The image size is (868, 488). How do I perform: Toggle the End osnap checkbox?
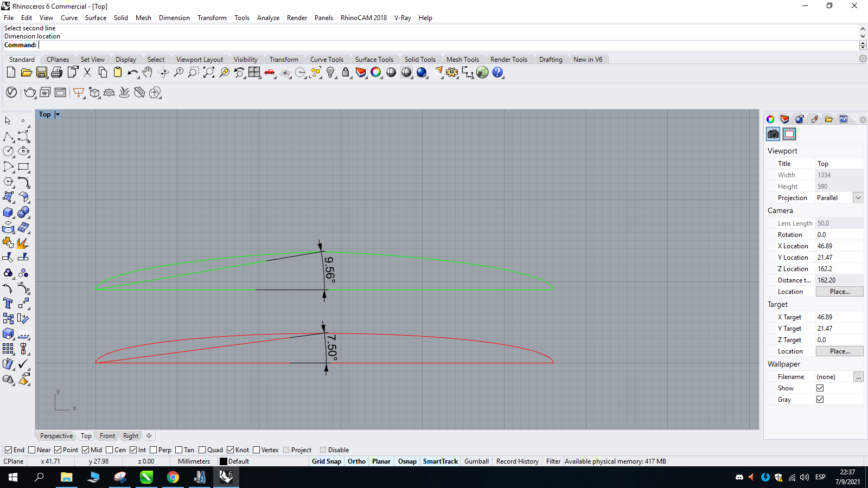pos(9,450)
